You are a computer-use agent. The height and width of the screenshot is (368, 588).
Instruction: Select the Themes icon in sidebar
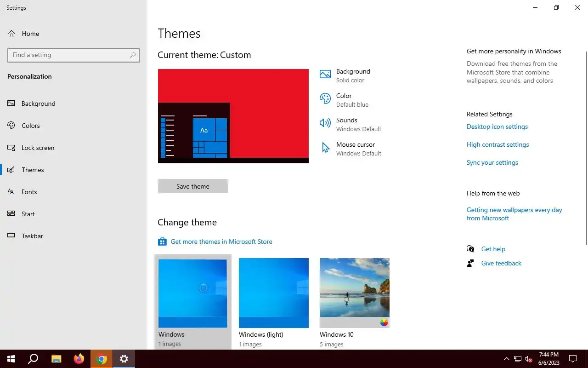[x=11, y=170]
